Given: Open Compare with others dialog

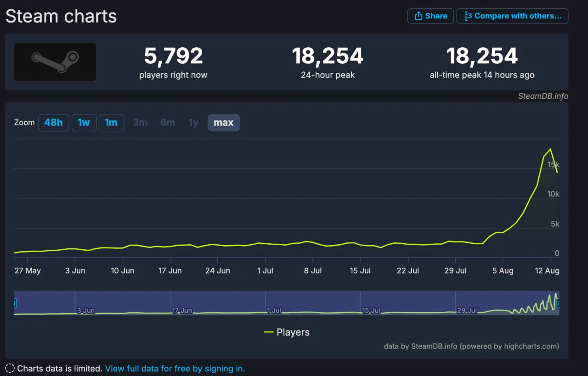Looking at the screenshot, I should point(512,16).
